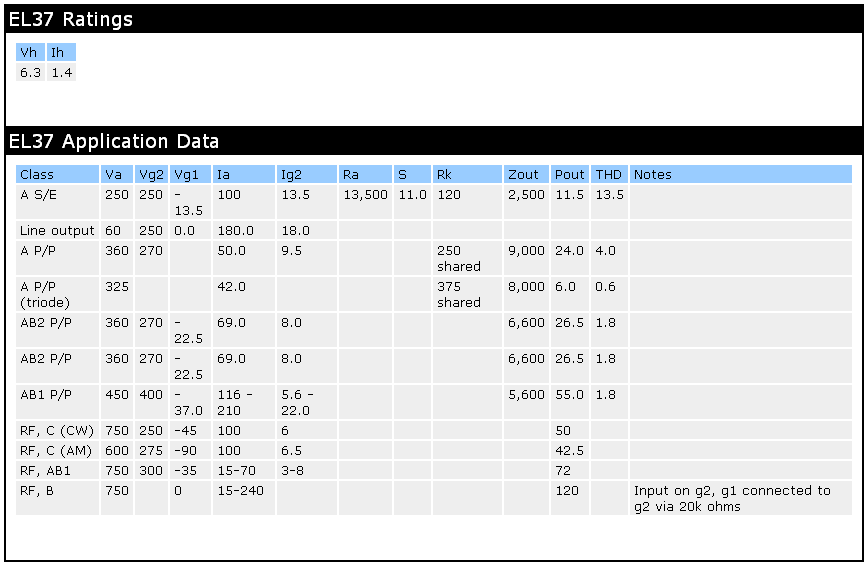Click the 300 Vg2 value

pyautogui.click(x=152, y=470)
